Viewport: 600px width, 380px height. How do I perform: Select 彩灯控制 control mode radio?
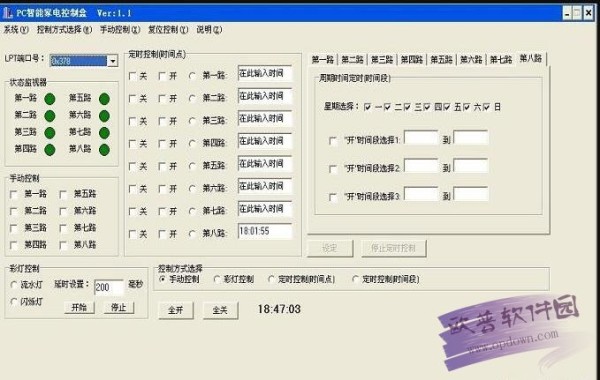(x=217, y=279)
